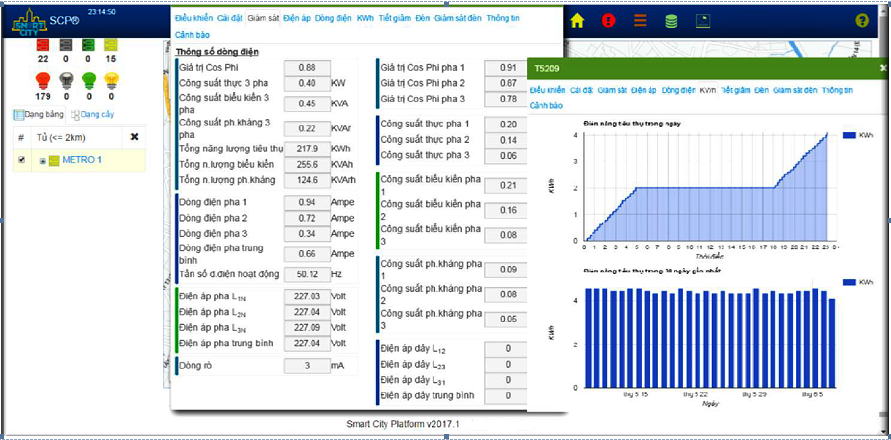Click the green database stack icon
The image size is (891, 440).
tap(671, 20)
